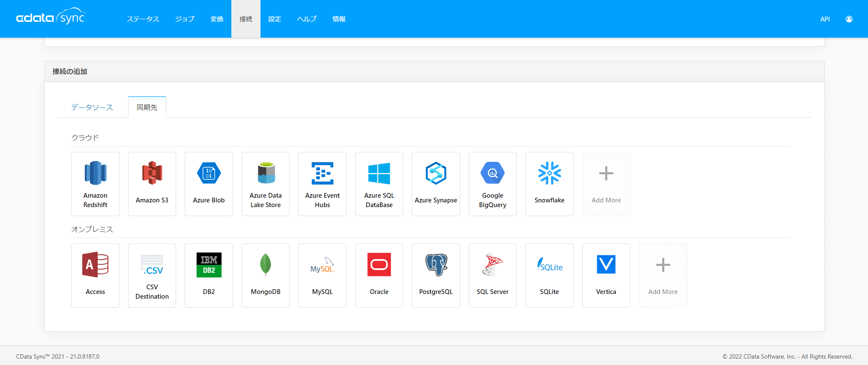This screenshot has width=868, height=365.
Task: Select the SQLite connector
Action: 549,276
